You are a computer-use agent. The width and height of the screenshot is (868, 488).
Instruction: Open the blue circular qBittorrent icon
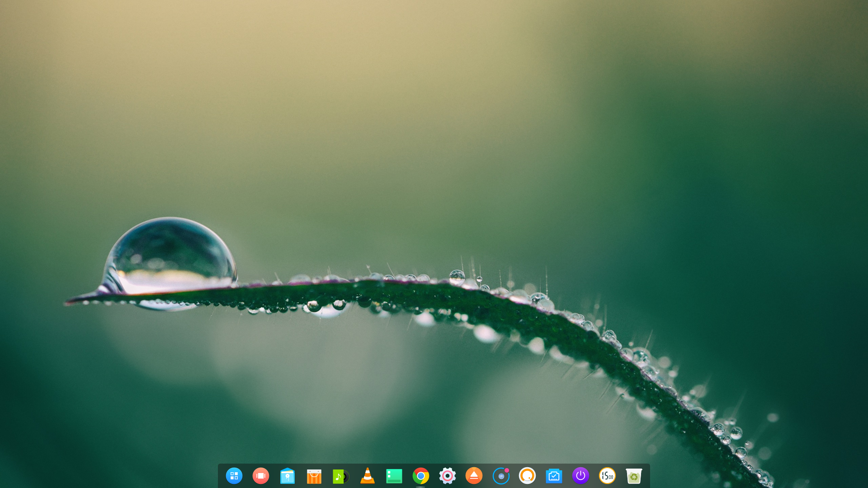coord(501,476)
